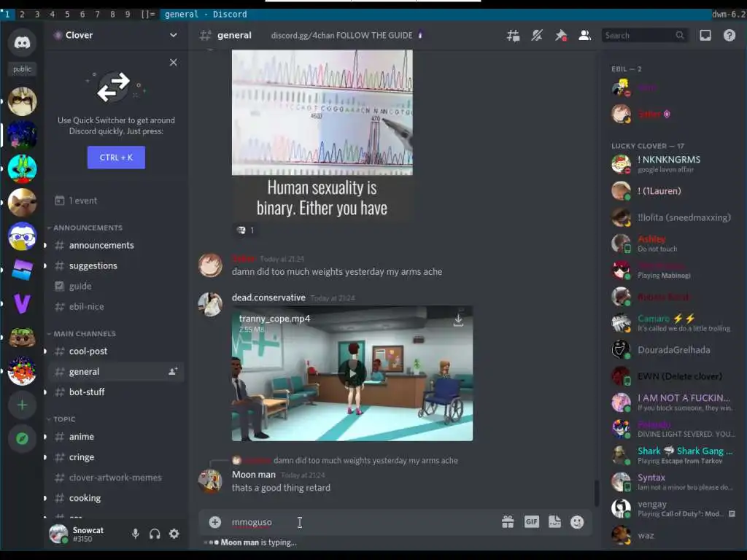747x560 pixels.
Task: Open the anime channel
Action: click(116, 437)
